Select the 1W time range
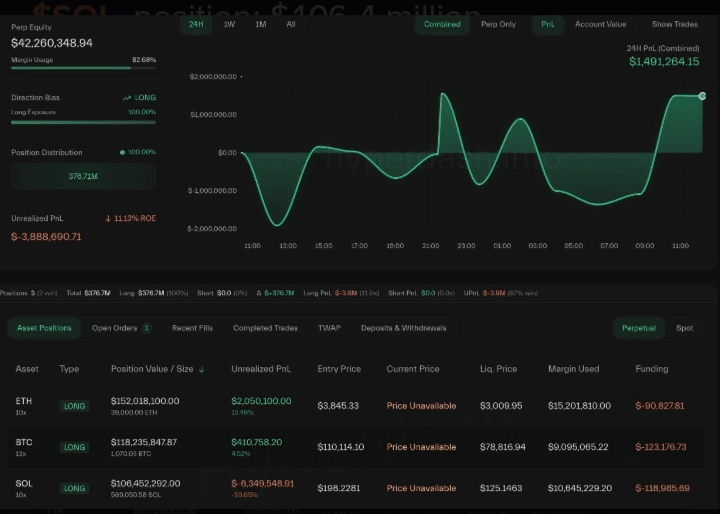Viewport: 720px width, 514px height. pos(230,24)
